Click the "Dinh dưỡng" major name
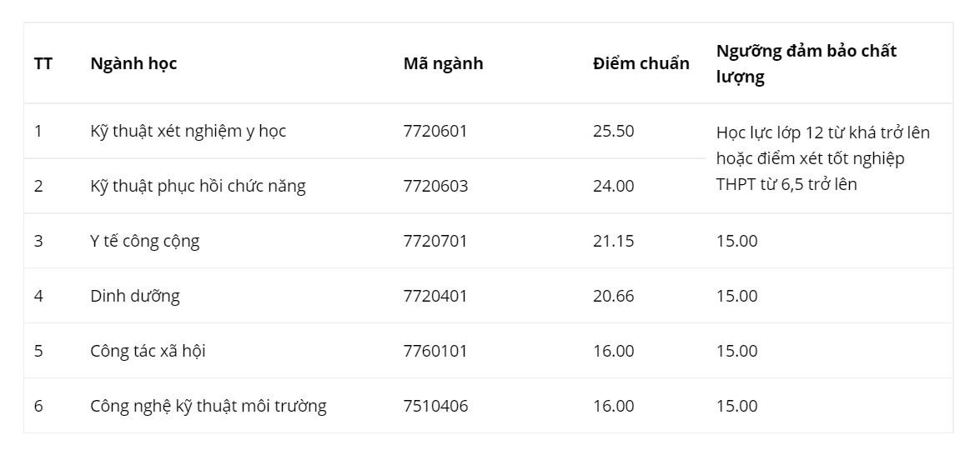 pyautogui.click(x=134, y=296)
